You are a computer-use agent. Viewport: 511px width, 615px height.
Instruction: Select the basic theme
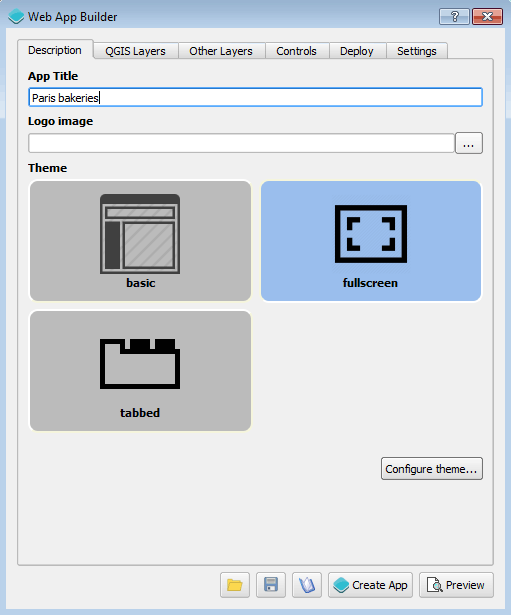point(140,241)
